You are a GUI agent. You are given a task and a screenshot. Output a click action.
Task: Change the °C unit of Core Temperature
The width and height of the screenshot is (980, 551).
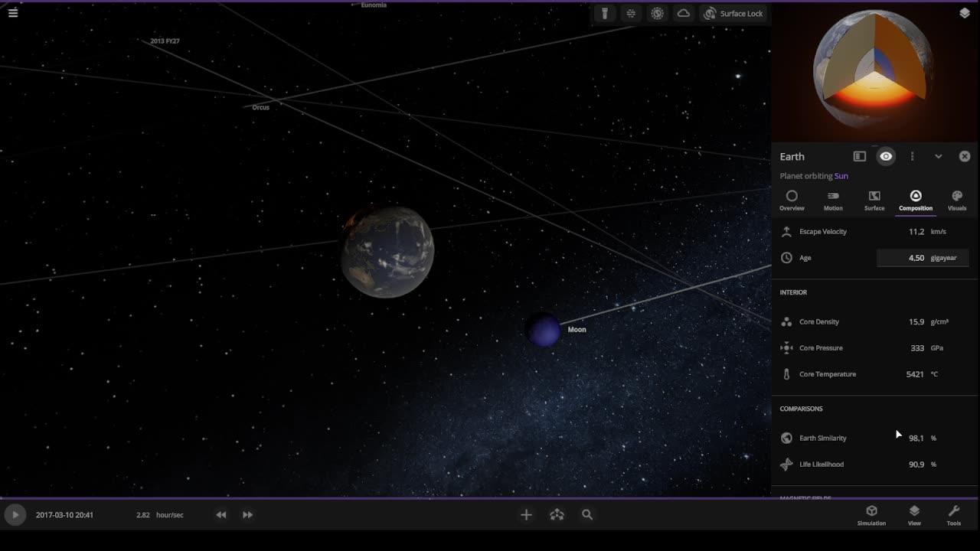[x=934, y=374]
